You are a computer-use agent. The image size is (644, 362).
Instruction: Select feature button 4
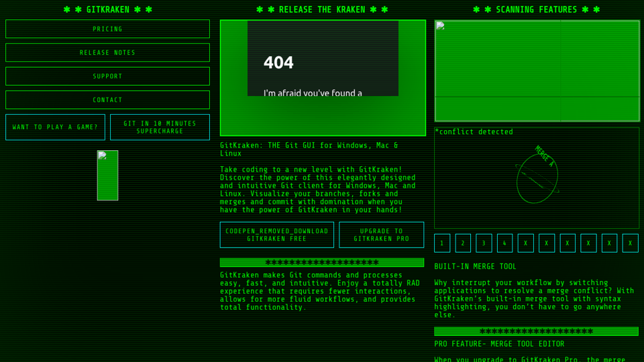[504, 243]
